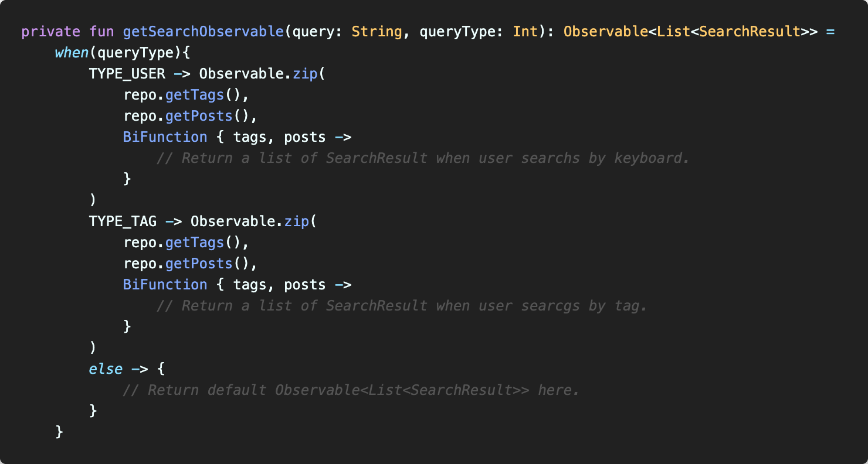Click getTags under the TYPE_TAG branch
Image resolution: width=868 pixels, height=464 pixels.
coord(195,243)
